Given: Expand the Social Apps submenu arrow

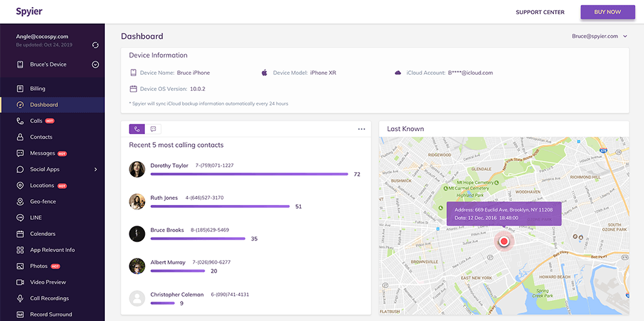Looking at the screenshot, I should [x=95, y=170].
